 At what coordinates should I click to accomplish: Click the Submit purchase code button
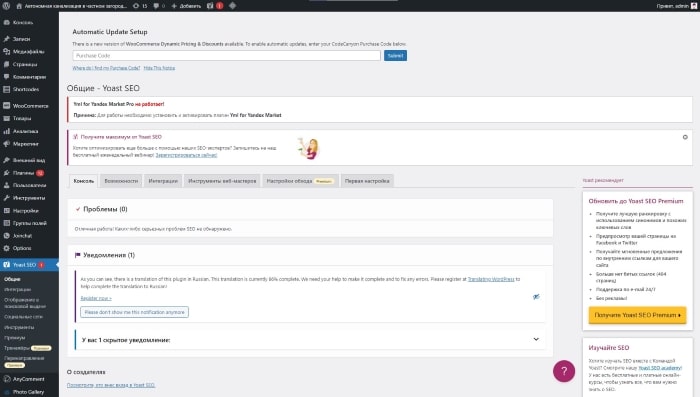point(395,56)
